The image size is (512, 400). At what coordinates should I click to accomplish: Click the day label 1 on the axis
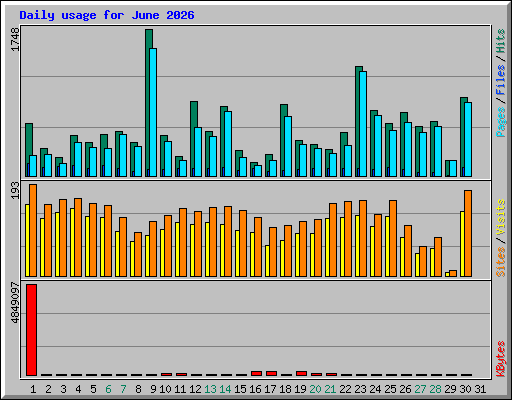tap(33, 389)
